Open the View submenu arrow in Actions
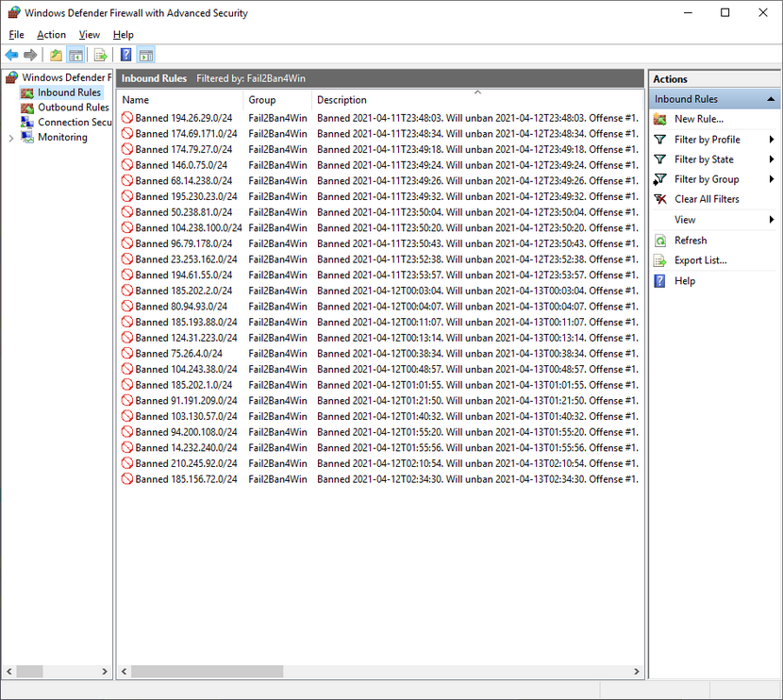This screenshot has width=783, height=700. coord(772,220)
